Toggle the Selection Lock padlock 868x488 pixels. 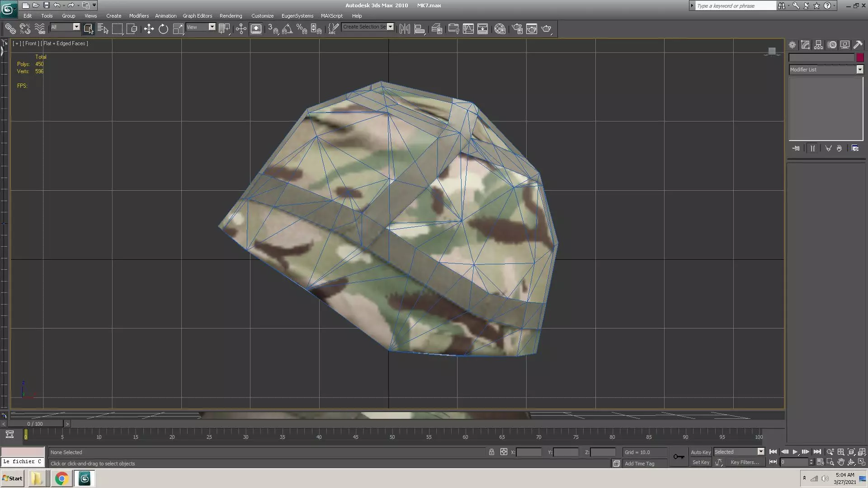pyautogui.click(x=491, y=452)
